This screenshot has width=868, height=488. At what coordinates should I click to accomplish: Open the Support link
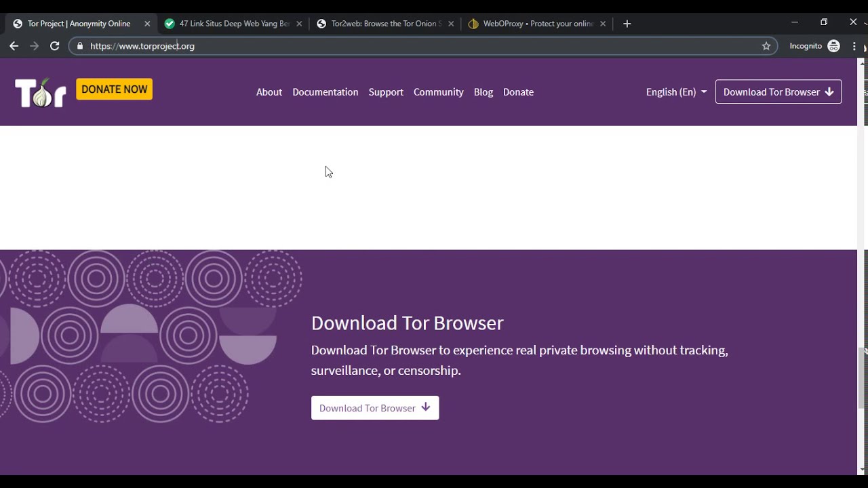[386, 92]
